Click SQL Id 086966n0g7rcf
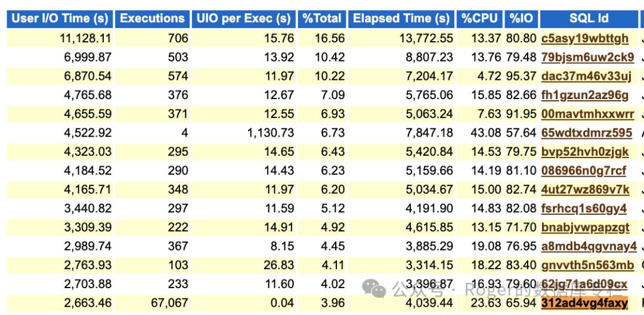Screen dimensions: 644x315 pyautogui.click(x=584, y=171)
